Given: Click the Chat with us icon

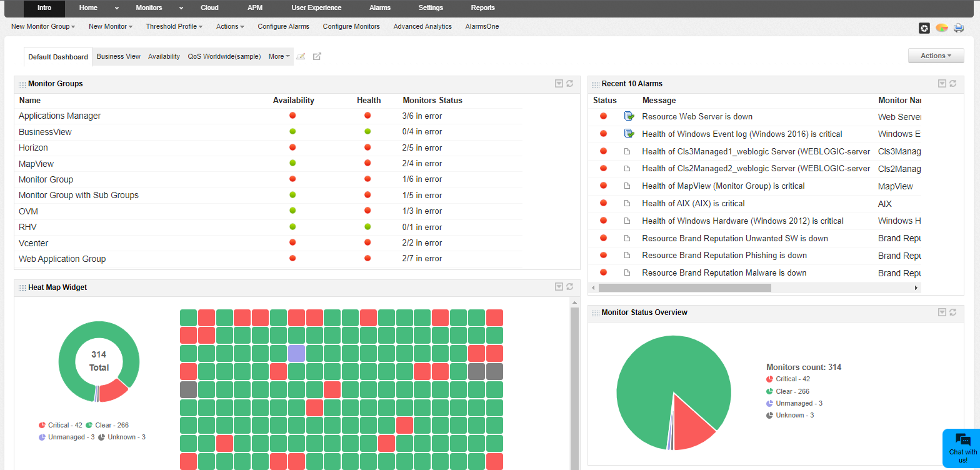Looking at the screenshot, I should click(962, 440).
